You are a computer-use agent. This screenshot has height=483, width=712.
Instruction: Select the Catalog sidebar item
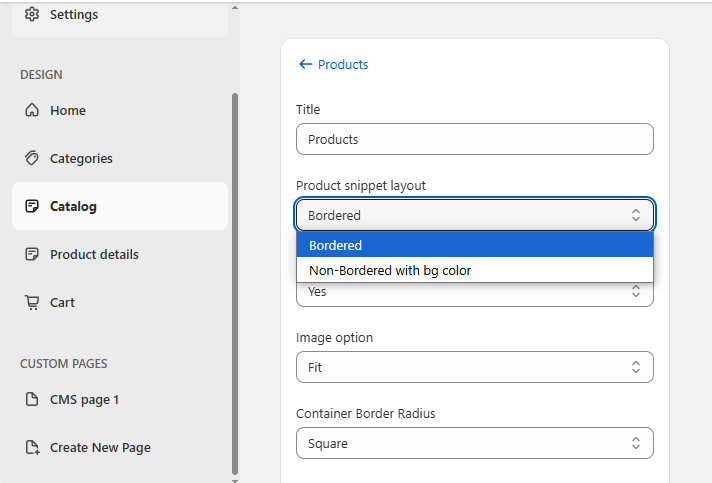pos(120,206)
